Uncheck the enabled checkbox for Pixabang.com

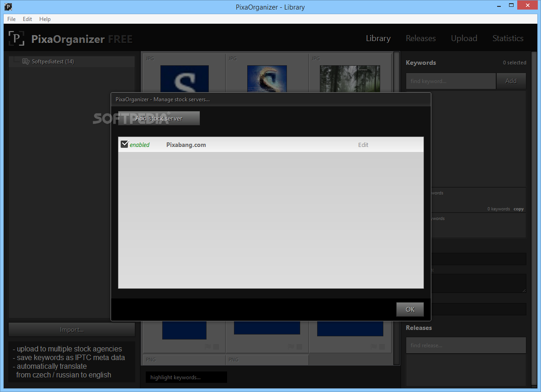pyautogui.click(x=125, y=144)
